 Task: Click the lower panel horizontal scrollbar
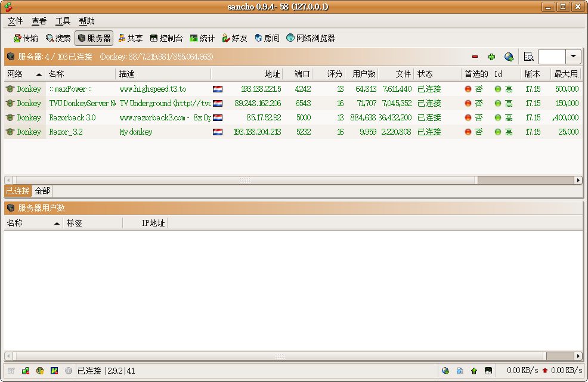[x=279, y=356]
